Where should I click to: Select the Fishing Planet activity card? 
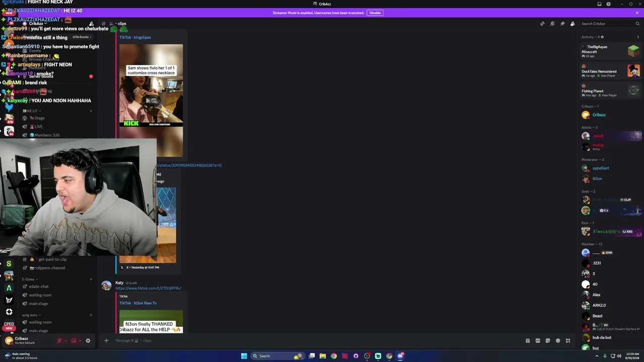(x=611, y=90)
